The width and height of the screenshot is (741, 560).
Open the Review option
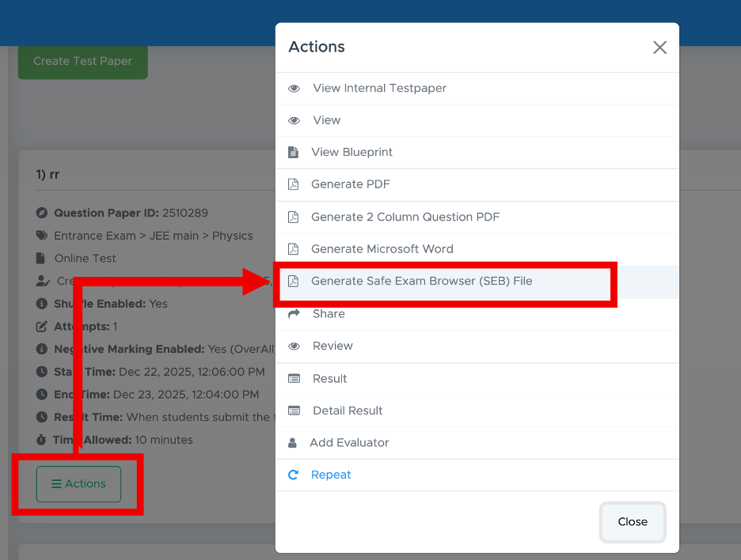(477, 346)
